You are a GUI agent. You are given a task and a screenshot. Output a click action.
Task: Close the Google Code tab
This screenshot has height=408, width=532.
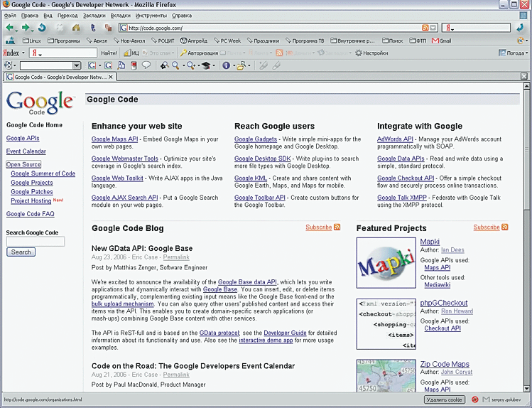111,77
